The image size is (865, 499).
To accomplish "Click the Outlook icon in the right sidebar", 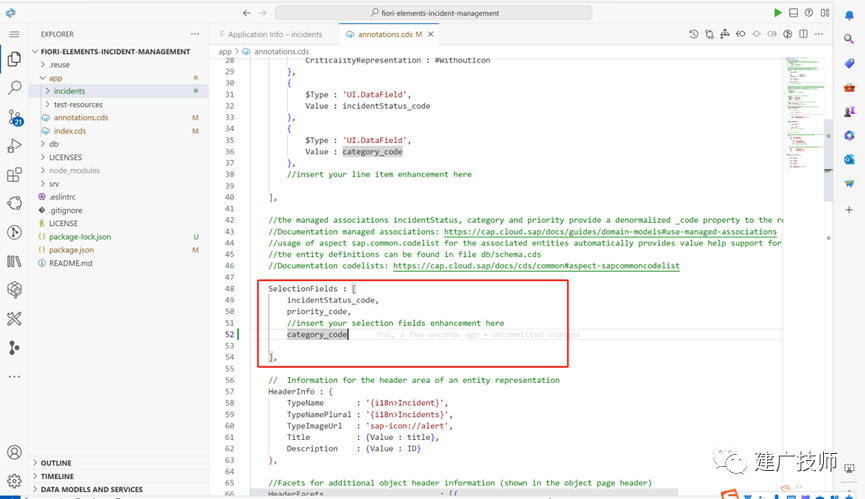I will coord(849,159).
